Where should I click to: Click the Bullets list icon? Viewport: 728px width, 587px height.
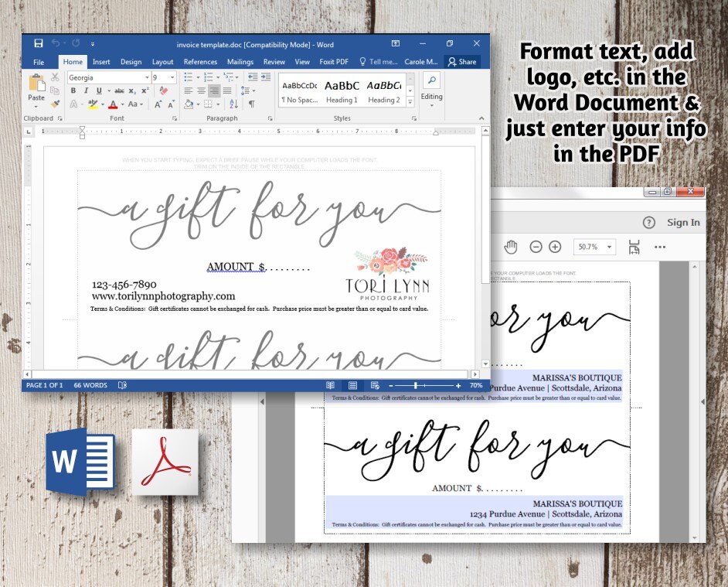point(188,77)
